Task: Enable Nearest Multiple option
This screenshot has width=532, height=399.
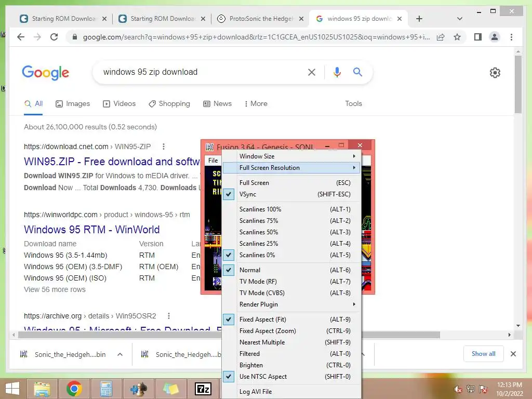Action: point(291,342)
